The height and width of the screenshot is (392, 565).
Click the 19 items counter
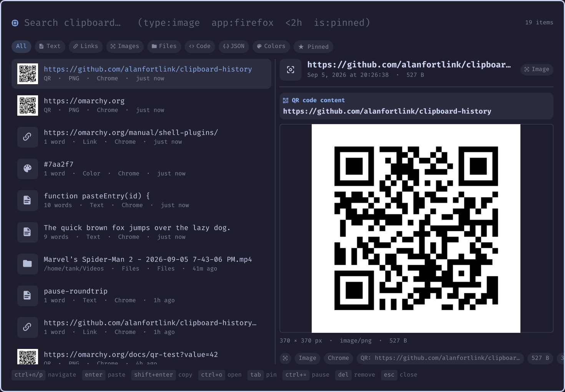(539, 23)
